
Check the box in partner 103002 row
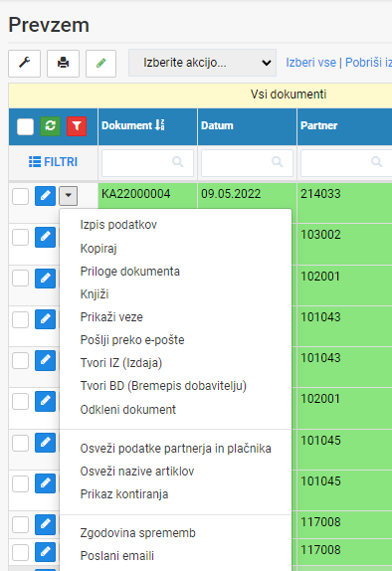coord(21,238)
